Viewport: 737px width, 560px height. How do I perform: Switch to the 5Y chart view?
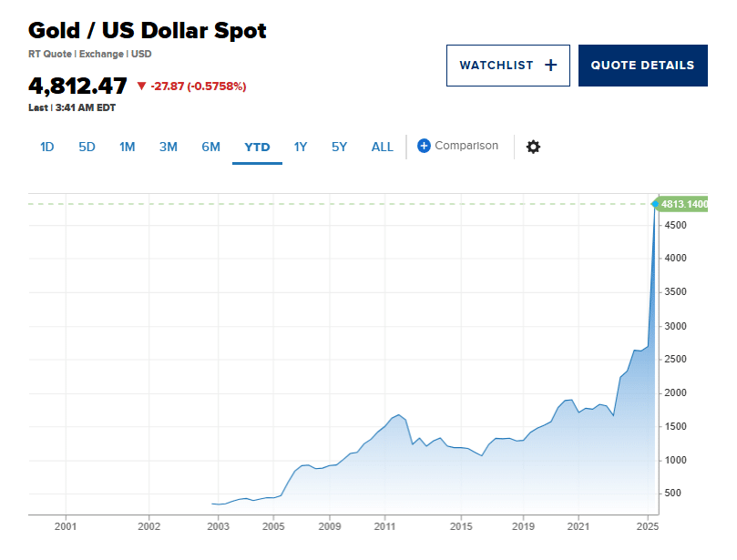339,147
